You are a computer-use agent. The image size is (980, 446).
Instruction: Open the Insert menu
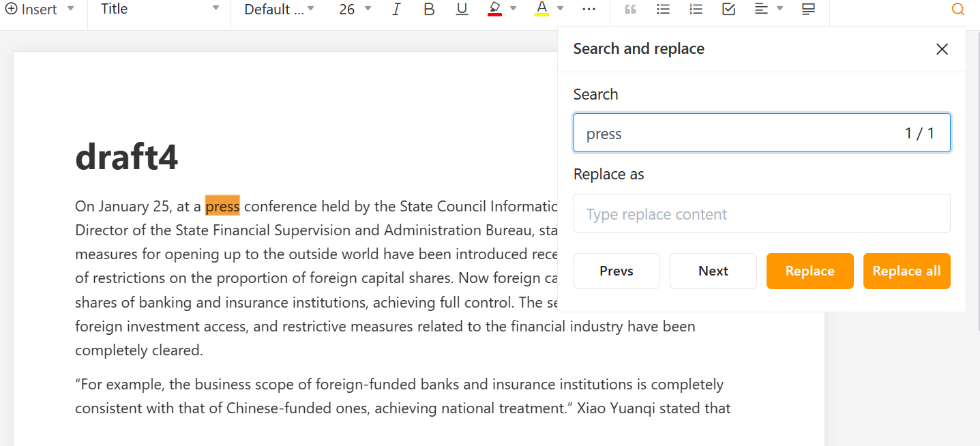coord(41,10)
